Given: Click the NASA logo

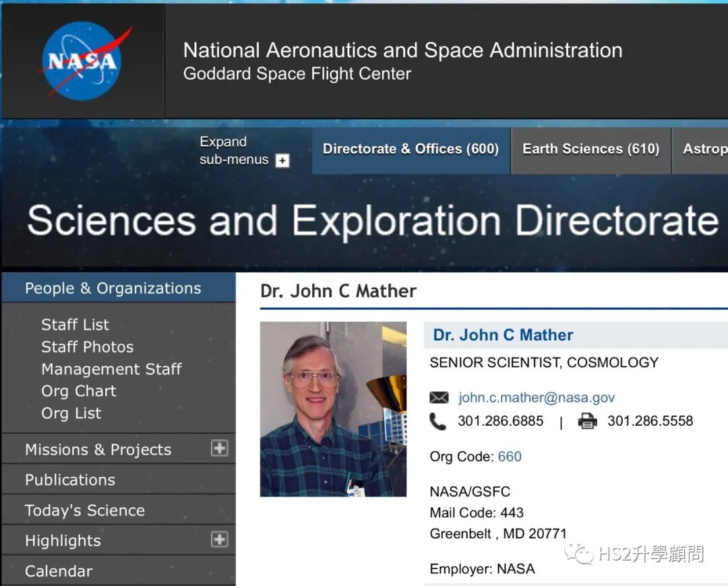Looking at the screenshot, I should tap(84, 61).
